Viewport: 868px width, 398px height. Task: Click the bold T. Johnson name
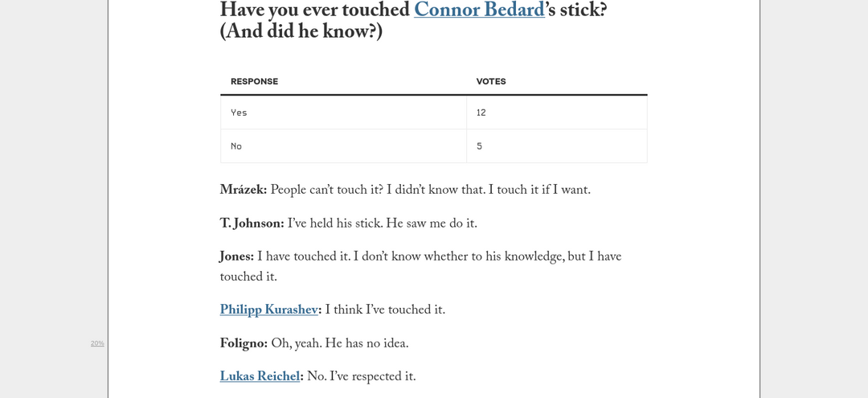coord(252,224)
